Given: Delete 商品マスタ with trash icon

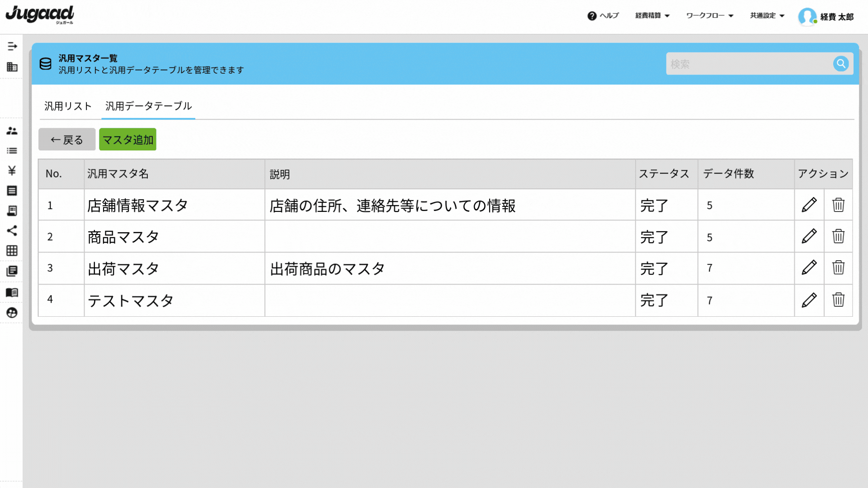Looking at the screenshot, I should coord(838,236).
